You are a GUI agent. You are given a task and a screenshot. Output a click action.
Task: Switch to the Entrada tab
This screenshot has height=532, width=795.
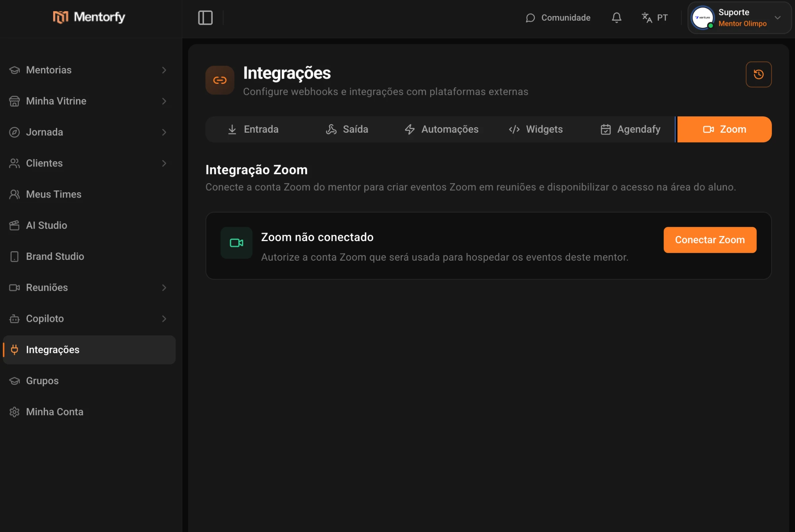click(x=253, y=129)
